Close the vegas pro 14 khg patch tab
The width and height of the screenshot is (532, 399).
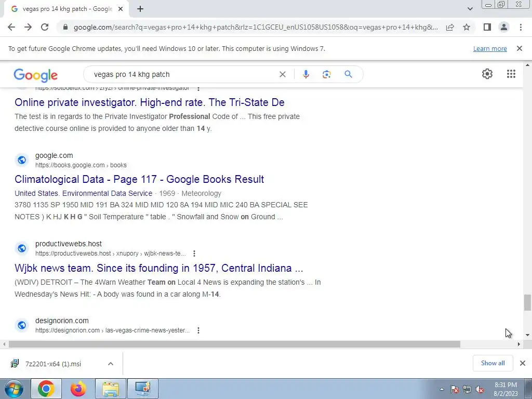click(x=121, y=9)
